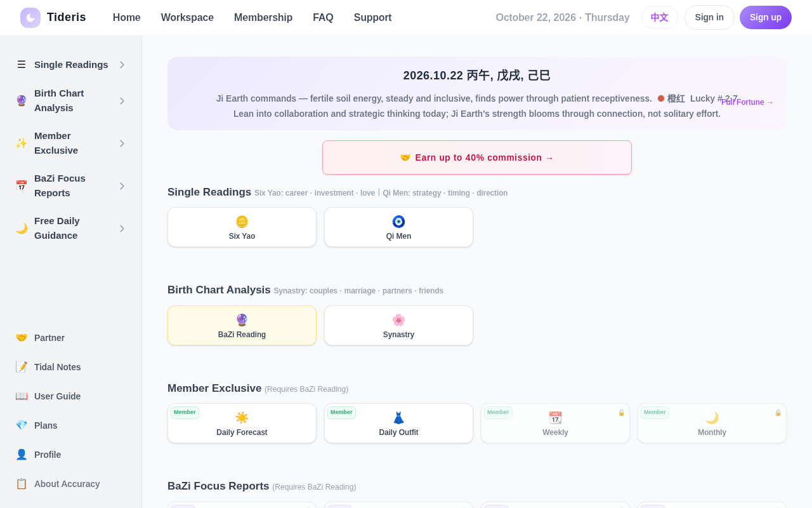Click the Tidal Notes memo icon
The width and height of the screenshot is (812, 508).
[x=22, y=367]
